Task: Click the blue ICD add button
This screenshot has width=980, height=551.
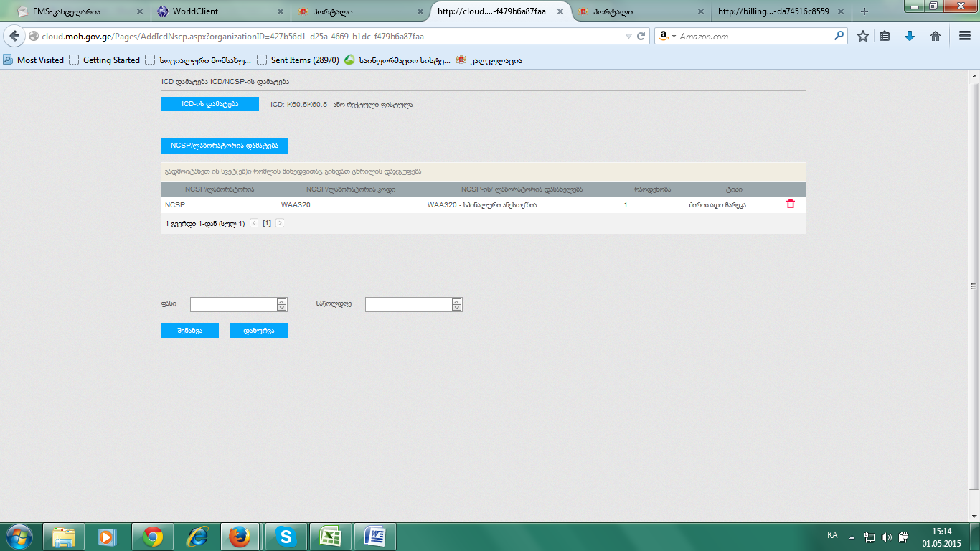Action: click(209, 104)
